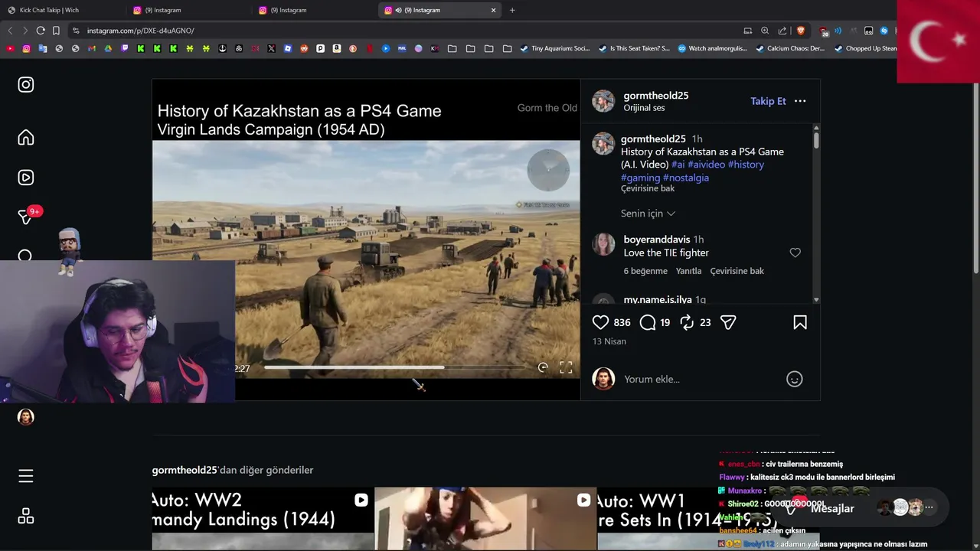Screen dimensions: 980x551
Task: View site information icon in address bar
Action: [75, 31]
